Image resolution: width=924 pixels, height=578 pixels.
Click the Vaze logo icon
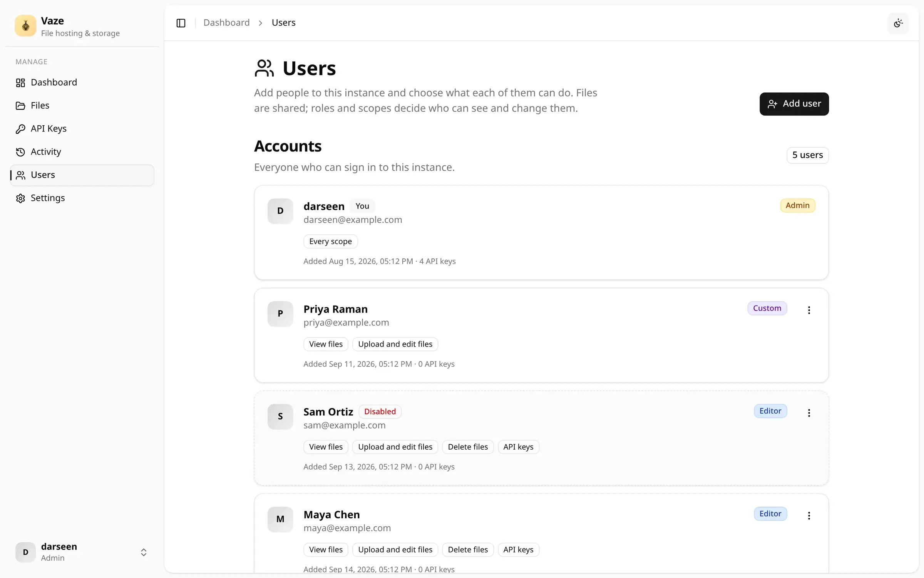click(x=25, y=26)
